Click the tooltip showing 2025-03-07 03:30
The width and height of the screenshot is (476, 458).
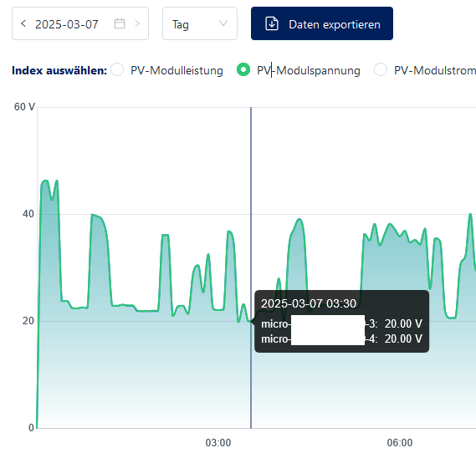pos(341,321)
